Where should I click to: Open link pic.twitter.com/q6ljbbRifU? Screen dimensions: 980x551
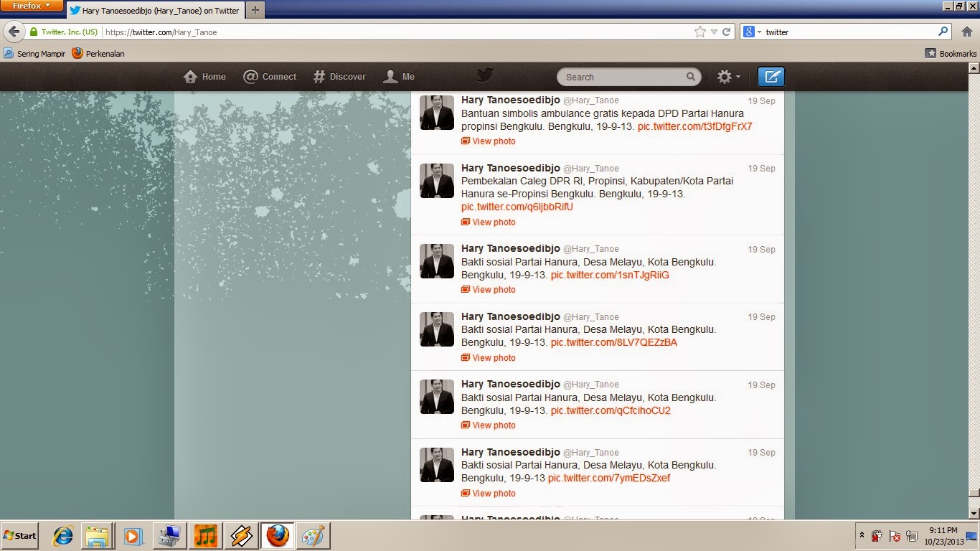[517, 207]
